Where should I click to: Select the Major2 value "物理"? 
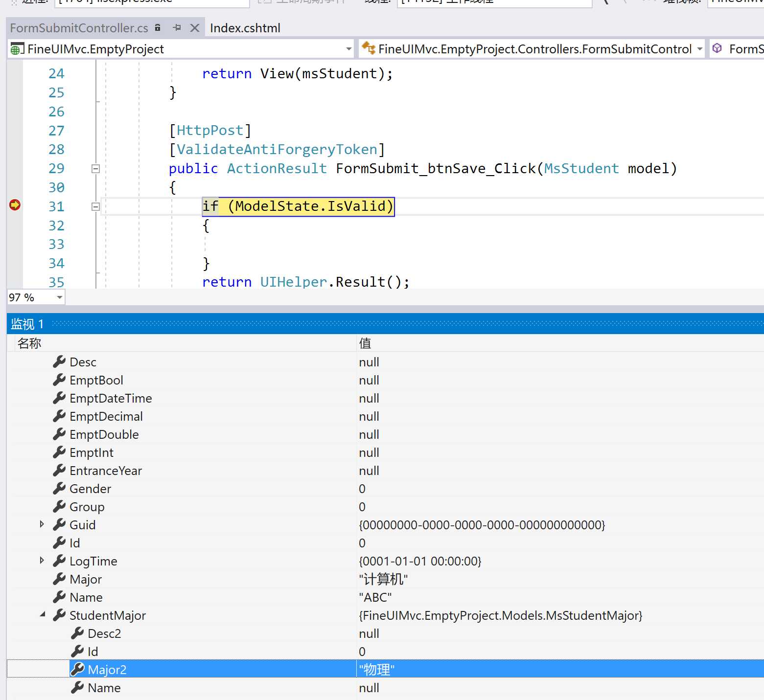coord(376,670)
